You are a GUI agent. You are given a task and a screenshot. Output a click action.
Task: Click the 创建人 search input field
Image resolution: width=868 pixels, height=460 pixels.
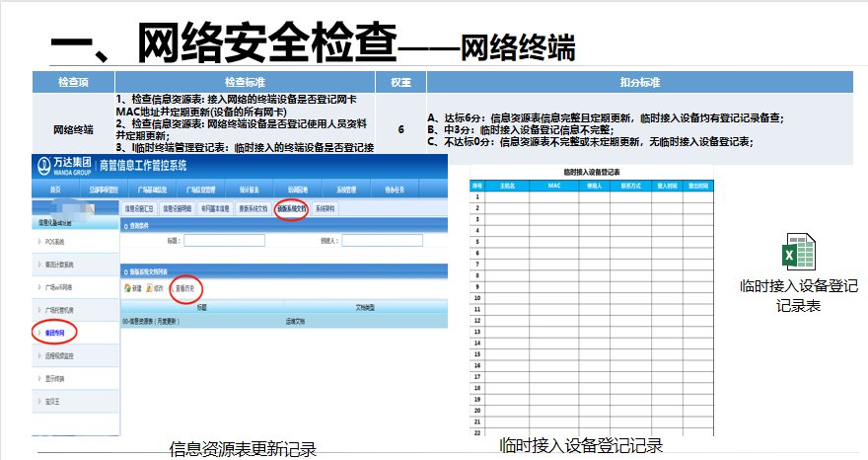[x=382, y=240]
